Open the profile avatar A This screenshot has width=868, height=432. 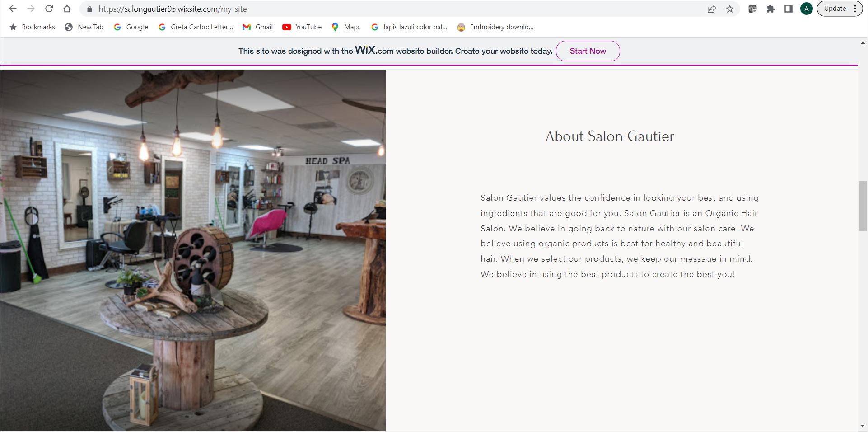pos(807,9)
